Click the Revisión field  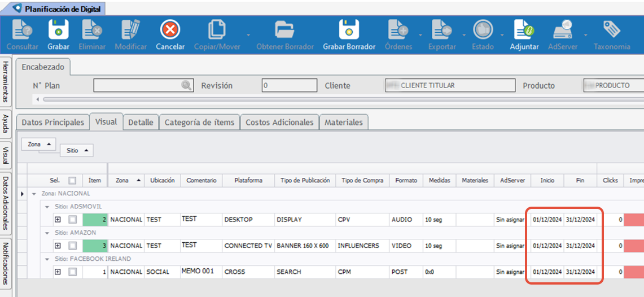click(x=290, y=85)
